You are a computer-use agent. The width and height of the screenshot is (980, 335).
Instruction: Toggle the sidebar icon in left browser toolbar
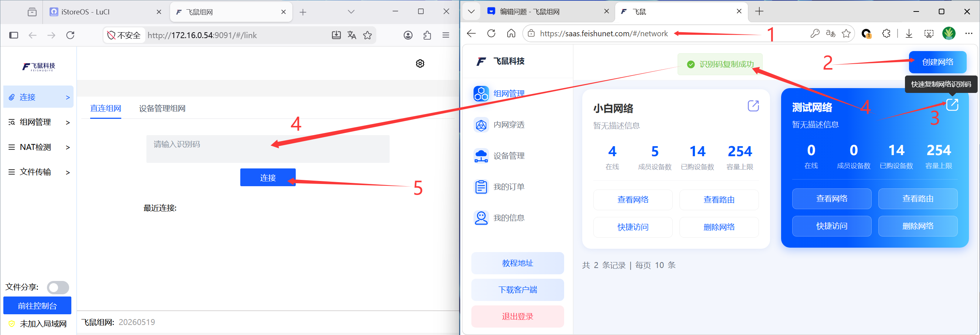coord(14,35)
